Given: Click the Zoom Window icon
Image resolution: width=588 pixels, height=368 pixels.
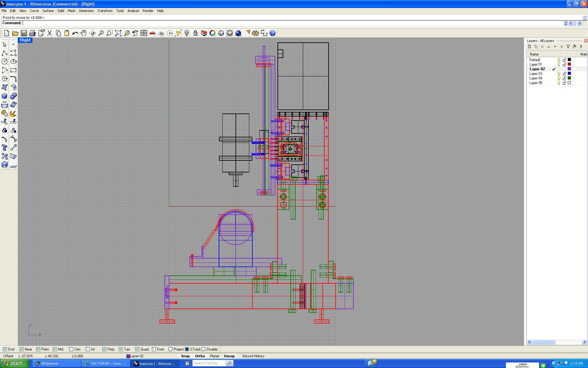Looking at the screenshot, I should 110,33.
